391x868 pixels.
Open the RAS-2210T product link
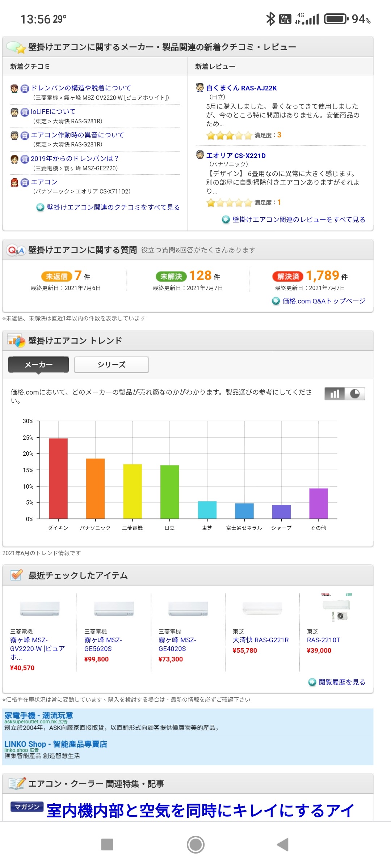tap(324, 640)
